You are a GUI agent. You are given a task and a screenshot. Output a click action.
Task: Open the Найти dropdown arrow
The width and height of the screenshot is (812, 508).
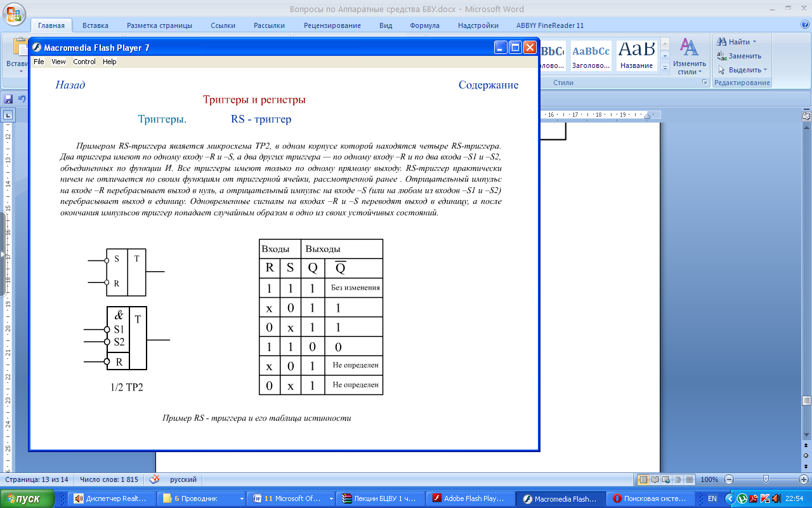point(754,43)
